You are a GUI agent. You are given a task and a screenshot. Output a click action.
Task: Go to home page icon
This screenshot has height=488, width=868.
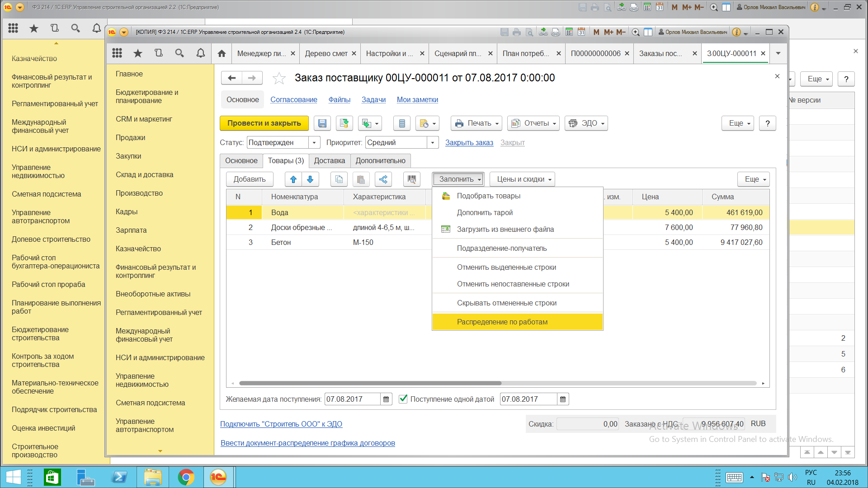tap(222, 53)
